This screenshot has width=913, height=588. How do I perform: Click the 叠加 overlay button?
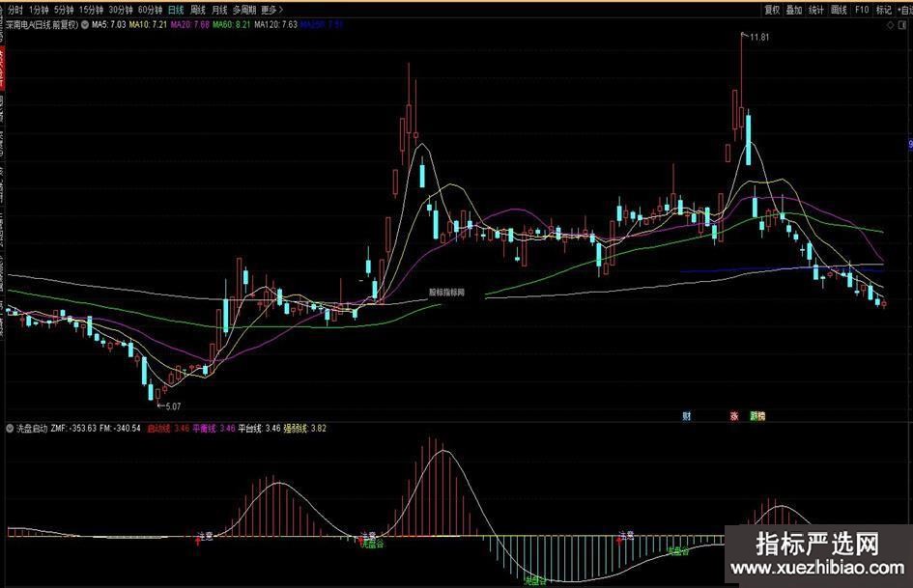(794, 10)
